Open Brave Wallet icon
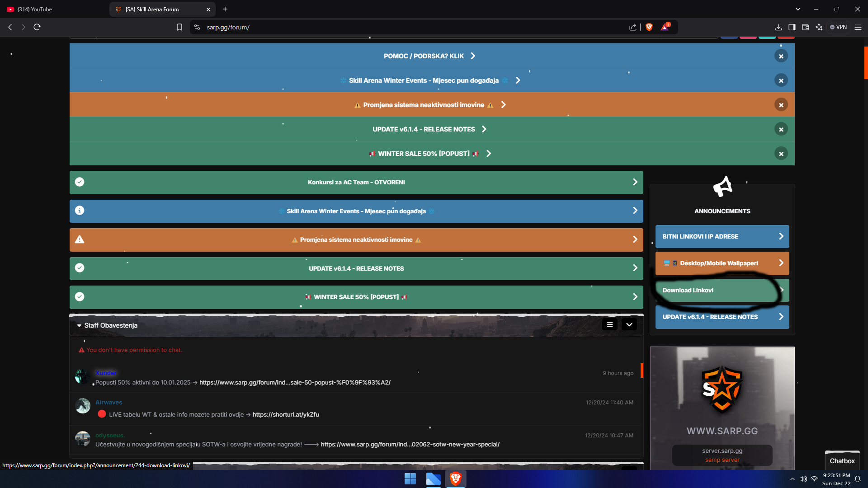 tap(806, 27)
